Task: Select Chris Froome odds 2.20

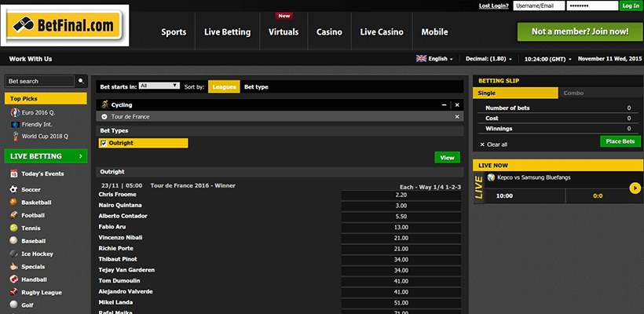Action: coord(401,195)
